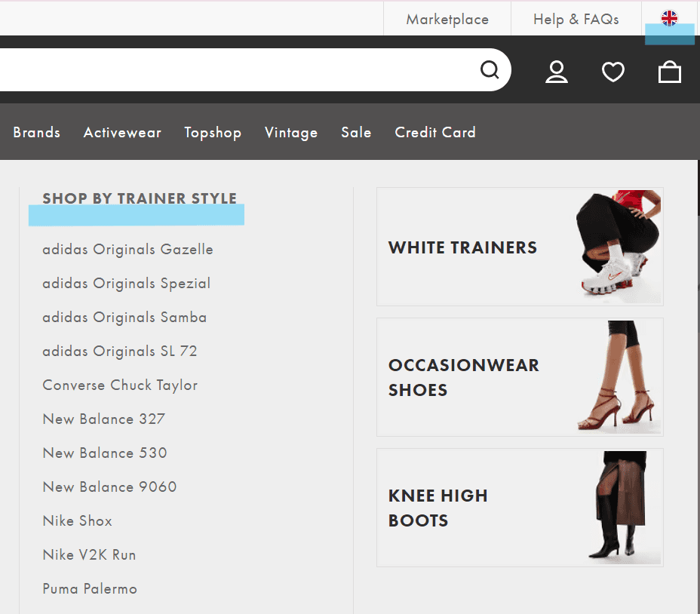Open saved items heart icon
This screenshot has width=700, height=614.
tap(613, 72)
